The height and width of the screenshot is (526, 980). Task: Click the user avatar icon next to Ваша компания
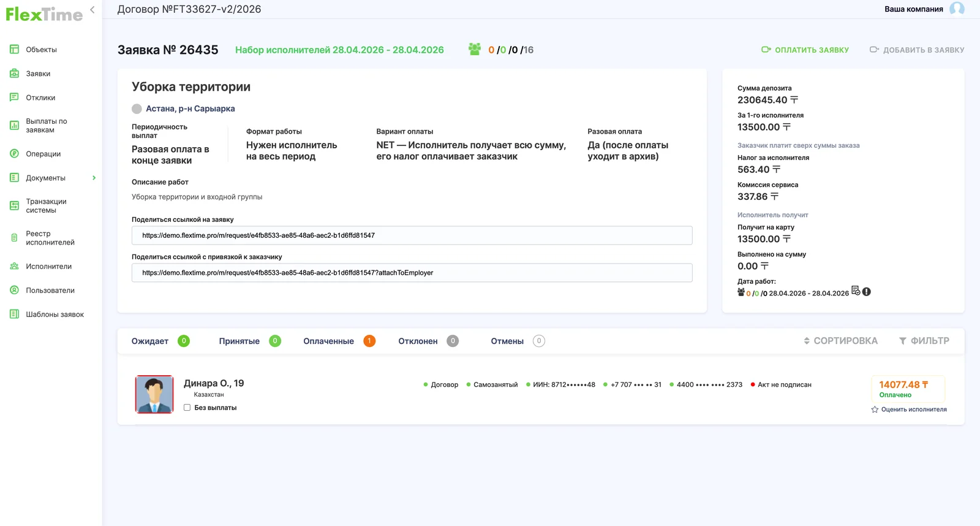[x=957, y=9]
